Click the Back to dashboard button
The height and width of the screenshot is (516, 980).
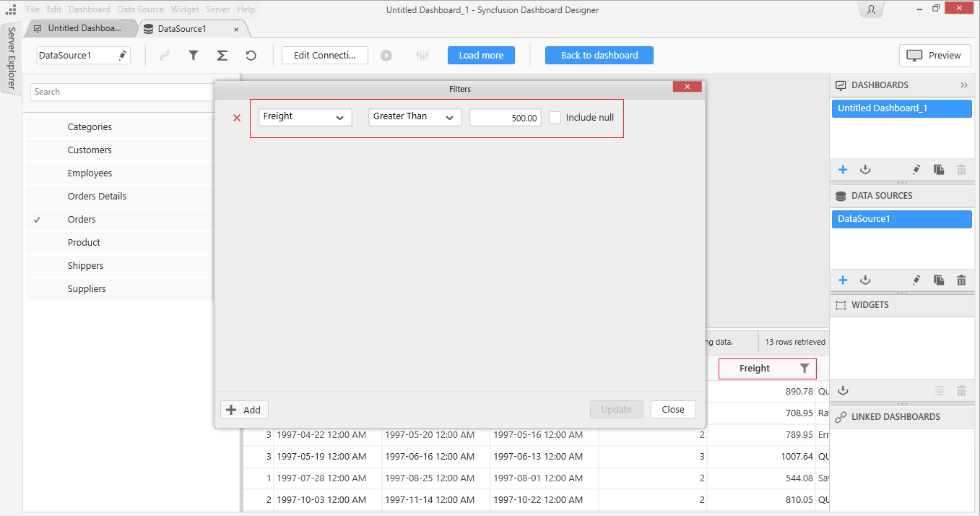(599, 56)
